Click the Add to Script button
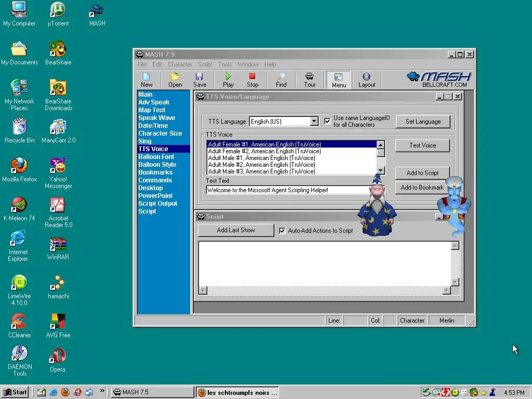 422,173
